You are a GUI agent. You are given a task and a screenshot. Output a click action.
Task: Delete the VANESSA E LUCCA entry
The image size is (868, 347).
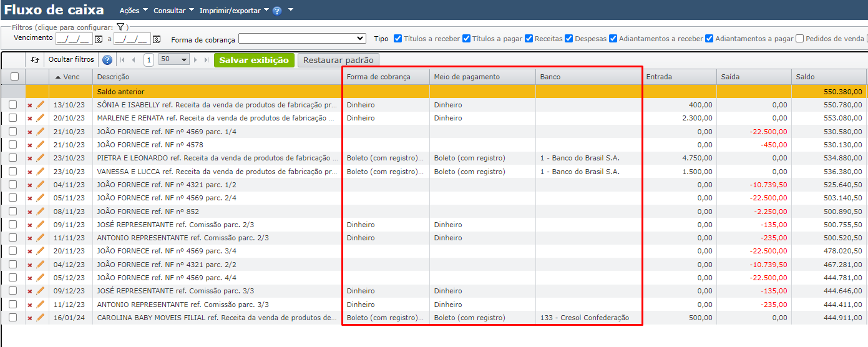point(29,172)
